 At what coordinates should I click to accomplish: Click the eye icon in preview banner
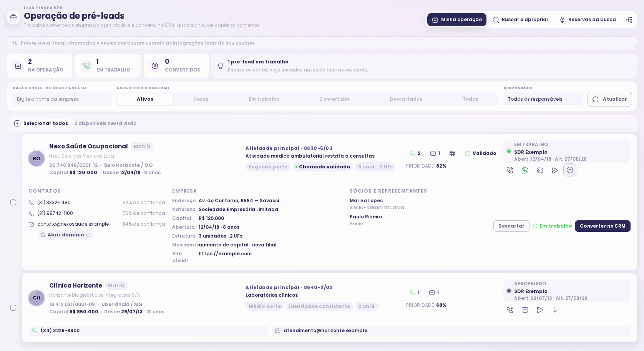pyautogui.click(x=15, y=43)
